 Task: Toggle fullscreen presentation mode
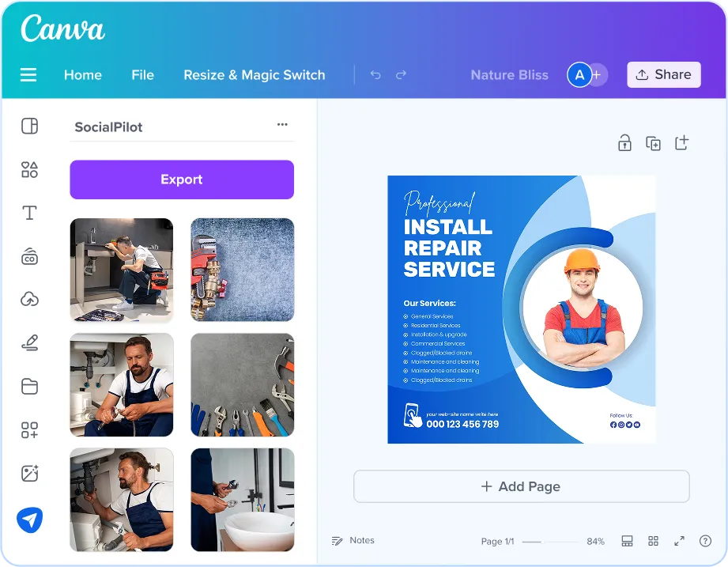(679, 541)
